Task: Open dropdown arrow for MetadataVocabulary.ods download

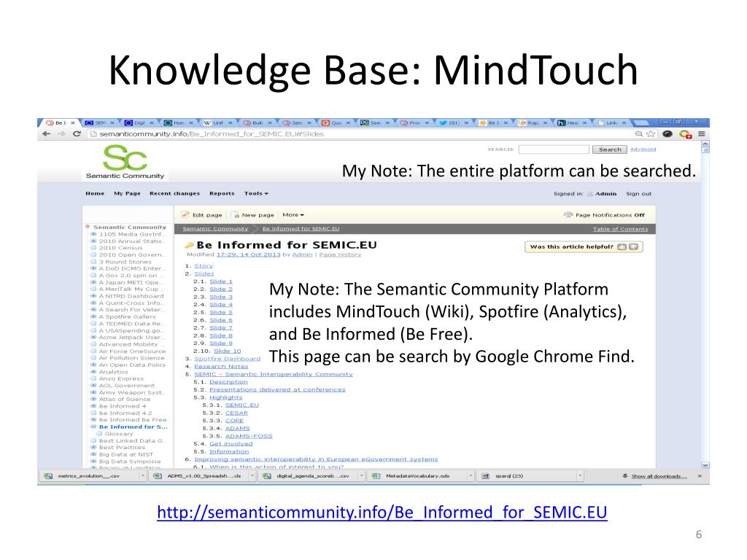Action: (x=471, y=475)
